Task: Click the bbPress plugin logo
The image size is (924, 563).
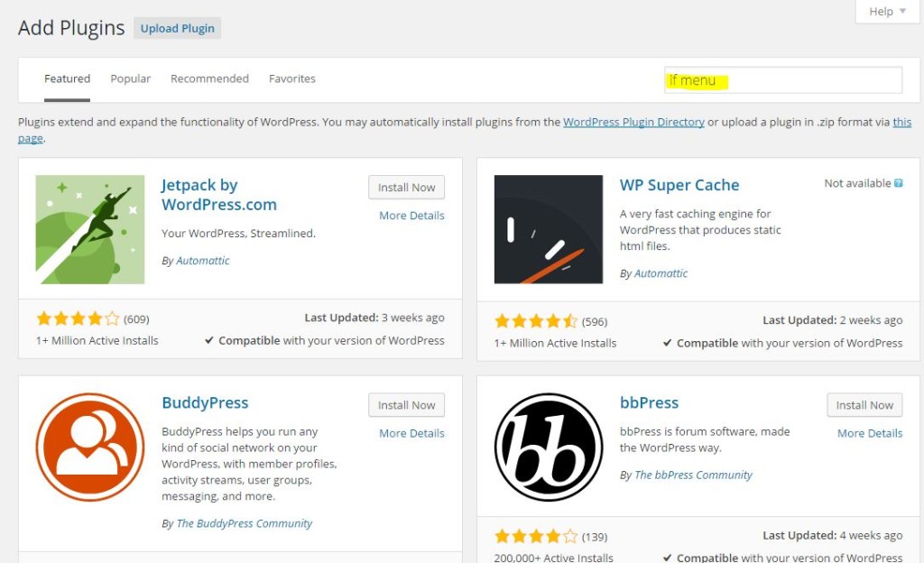Action: point(548,447)
